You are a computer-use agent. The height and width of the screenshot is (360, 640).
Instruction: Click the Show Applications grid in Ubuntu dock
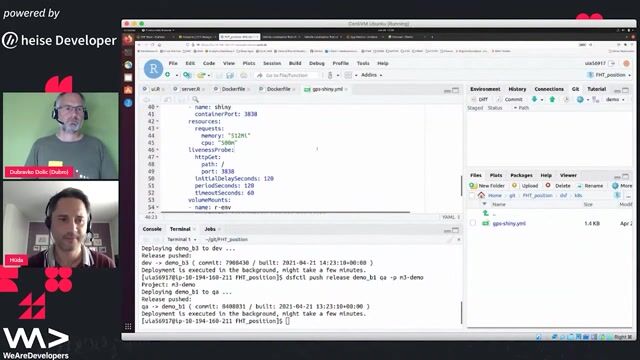(x=128, y=326)
